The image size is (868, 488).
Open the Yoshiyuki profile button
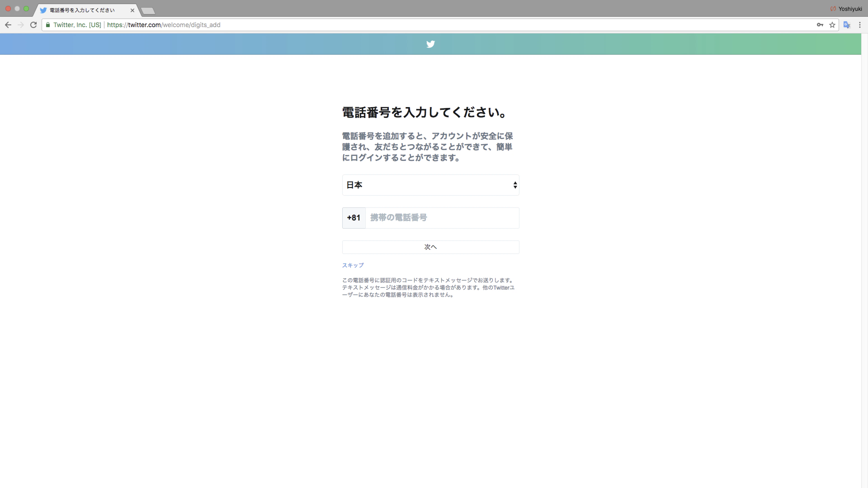click(x=846, y=9)
